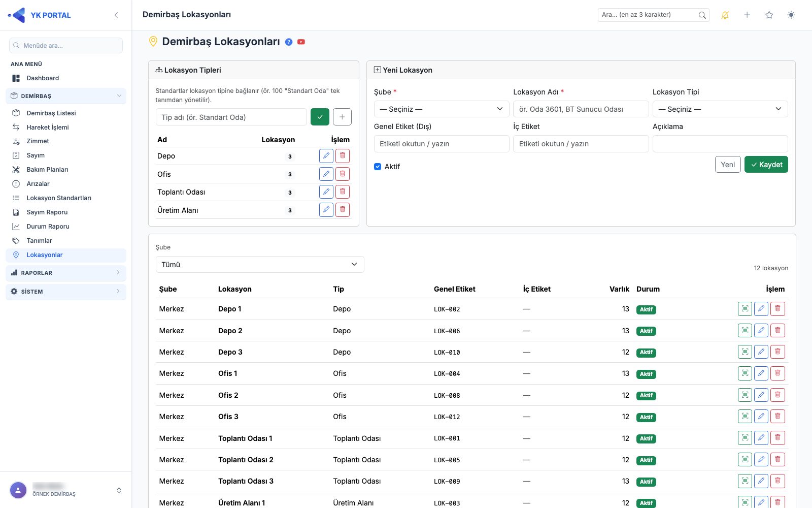Click the Kaydet button
This screenshot has width=812, height=508.
click(766, 165)
